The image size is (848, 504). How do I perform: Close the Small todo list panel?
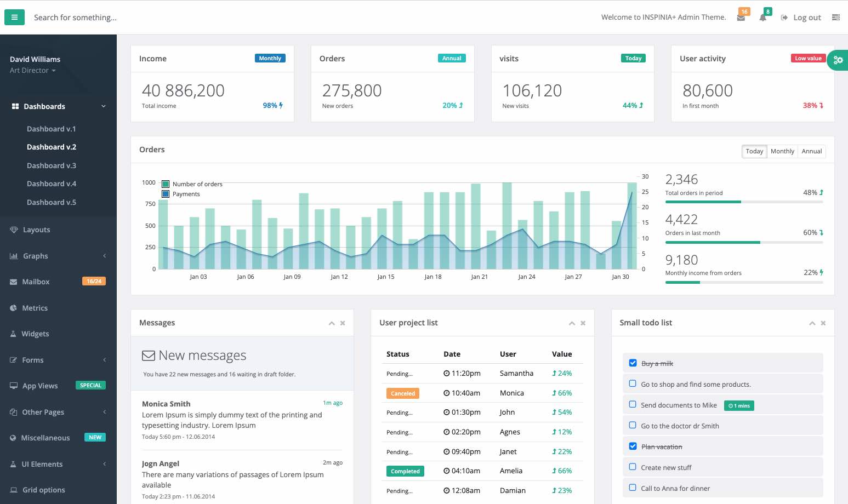[823, 323]
